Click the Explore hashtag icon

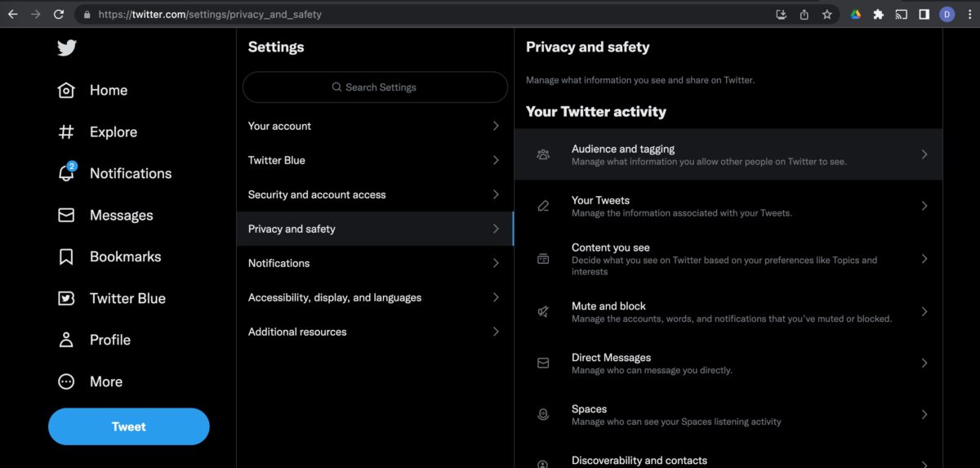66,131
